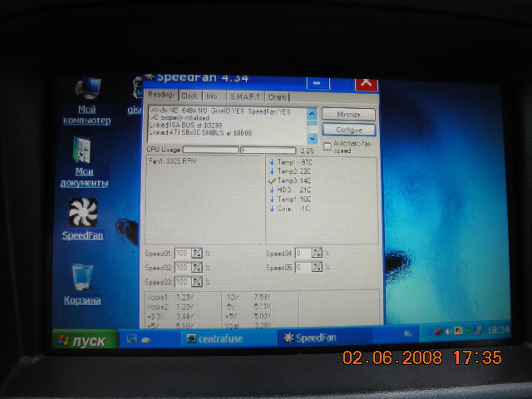Switch to the S.M.A.R.T. tab
532x399 pixels.
(245, 96)
